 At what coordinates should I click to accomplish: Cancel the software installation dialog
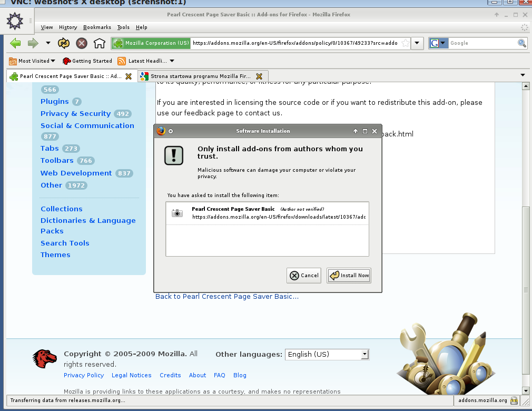[303, 275]
